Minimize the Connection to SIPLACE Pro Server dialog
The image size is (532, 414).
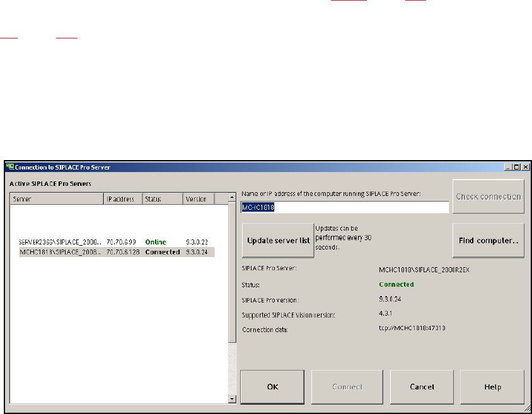[x=508, y=167]
